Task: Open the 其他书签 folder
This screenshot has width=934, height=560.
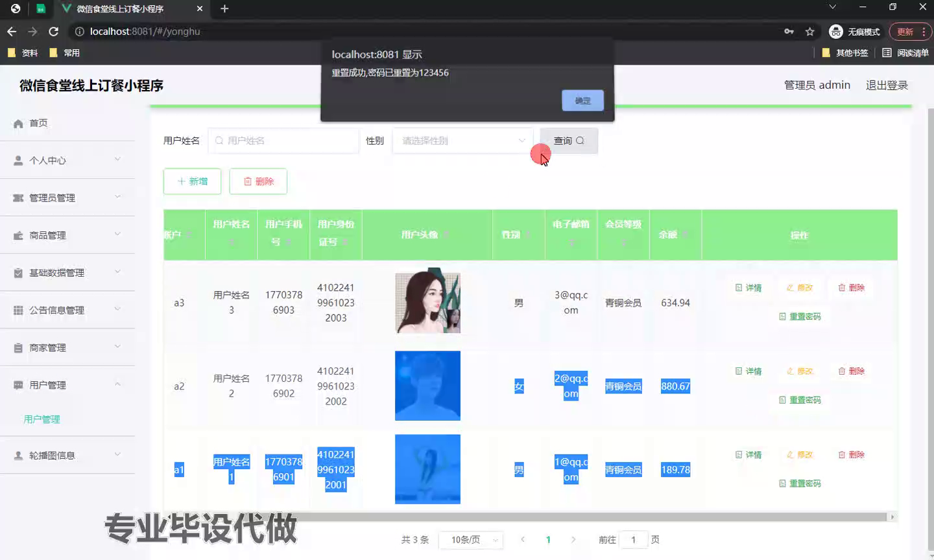Action: point(844,52)
